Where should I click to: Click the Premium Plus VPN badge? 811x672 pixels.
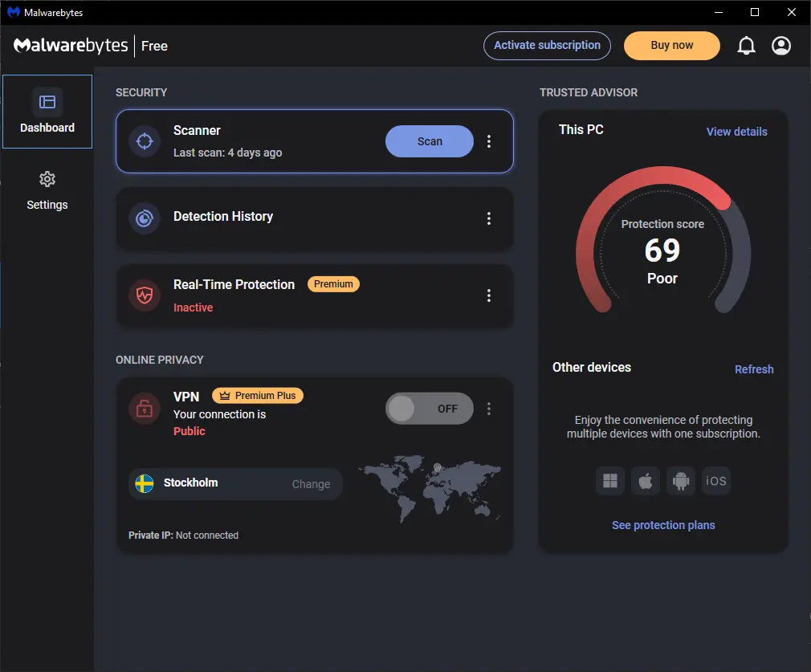tap(258, 396)
